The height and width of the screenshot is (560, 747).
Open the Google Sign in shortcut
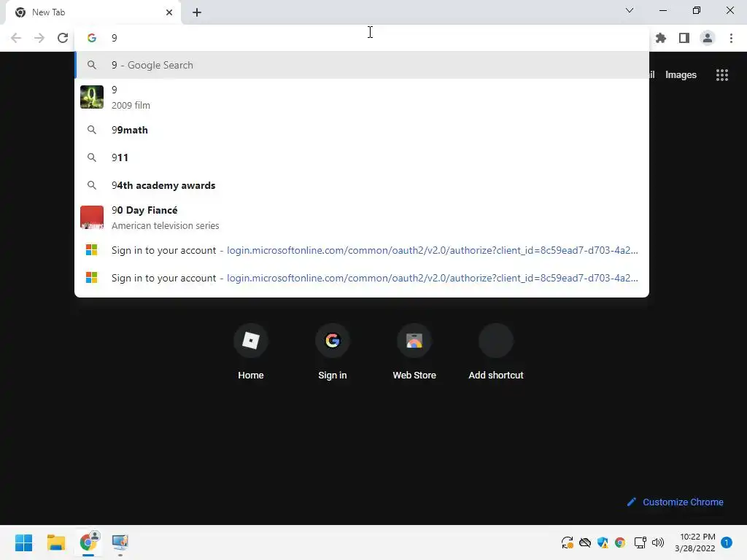coord(333,351)
